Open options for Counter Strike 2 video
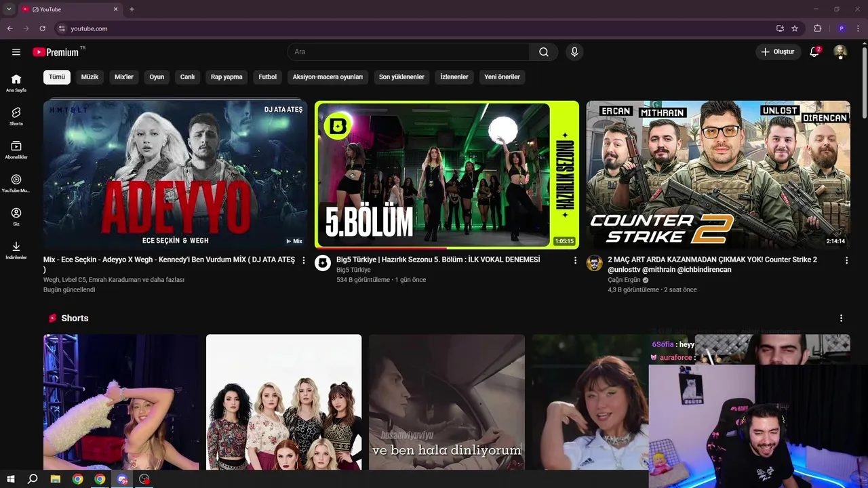The width and height of the screenshot is (868, 488). [x=846, y=260]
